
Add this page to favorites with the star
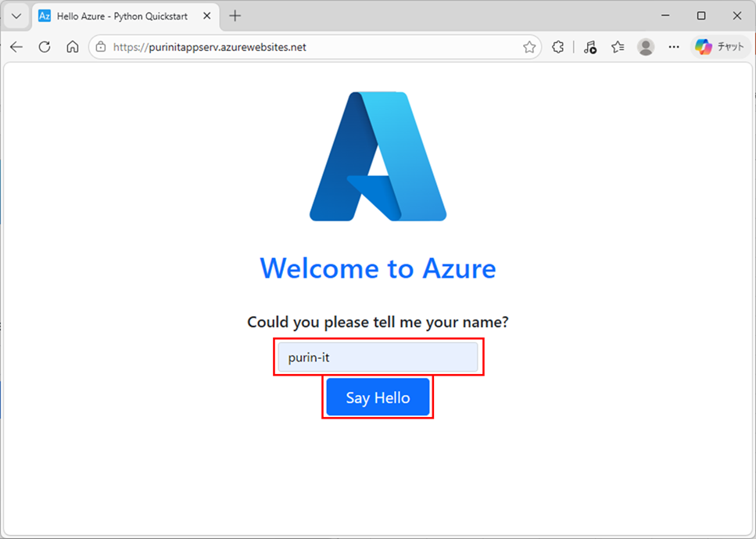pyautogui.click(x=529, y=47)
